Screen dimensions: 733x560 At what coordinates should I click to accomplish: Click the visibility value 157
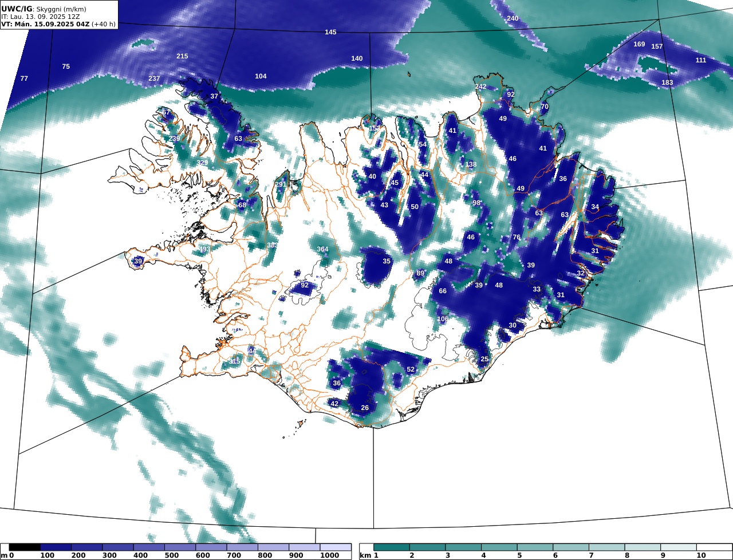pos(657,46)
